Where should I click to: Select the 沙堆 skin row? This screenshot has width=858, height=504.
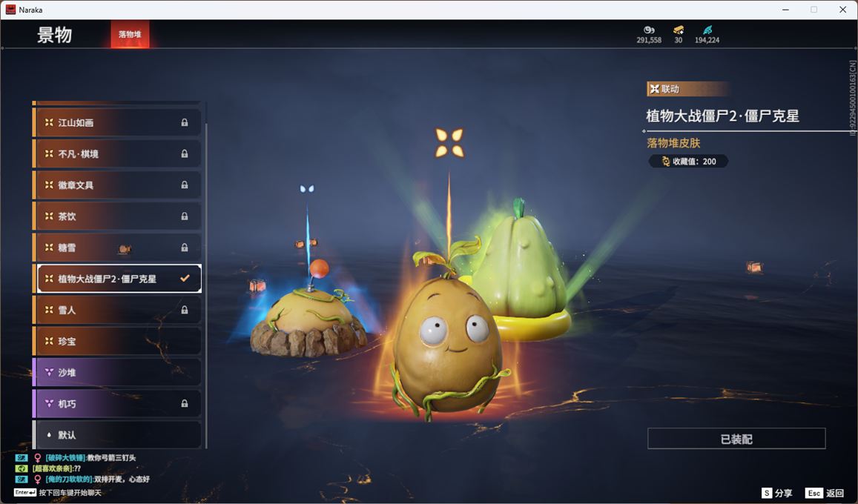pos(116,372)
